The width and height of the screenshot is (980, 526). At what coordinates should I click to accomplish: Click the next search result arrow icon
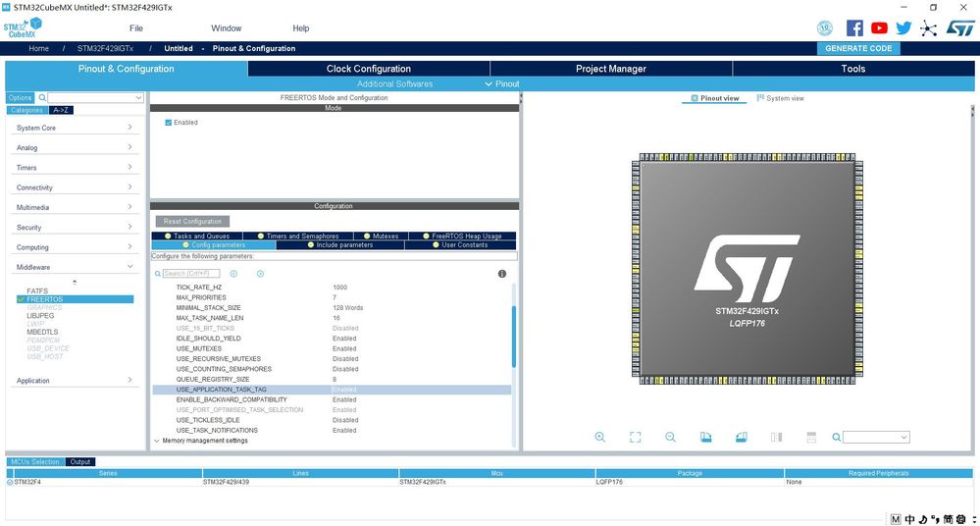point(260,274)
